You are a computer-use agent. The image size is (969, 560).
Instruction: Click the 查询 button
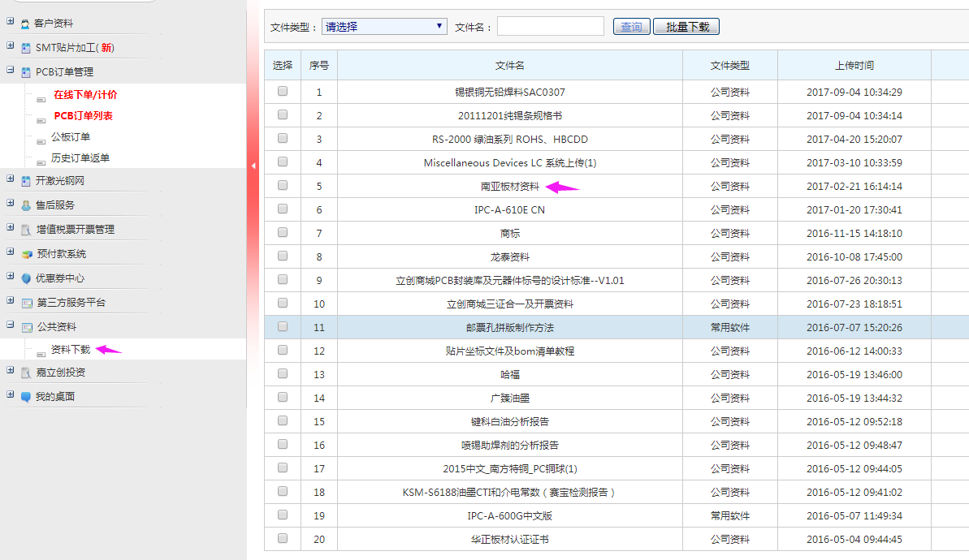coord(631,27)
